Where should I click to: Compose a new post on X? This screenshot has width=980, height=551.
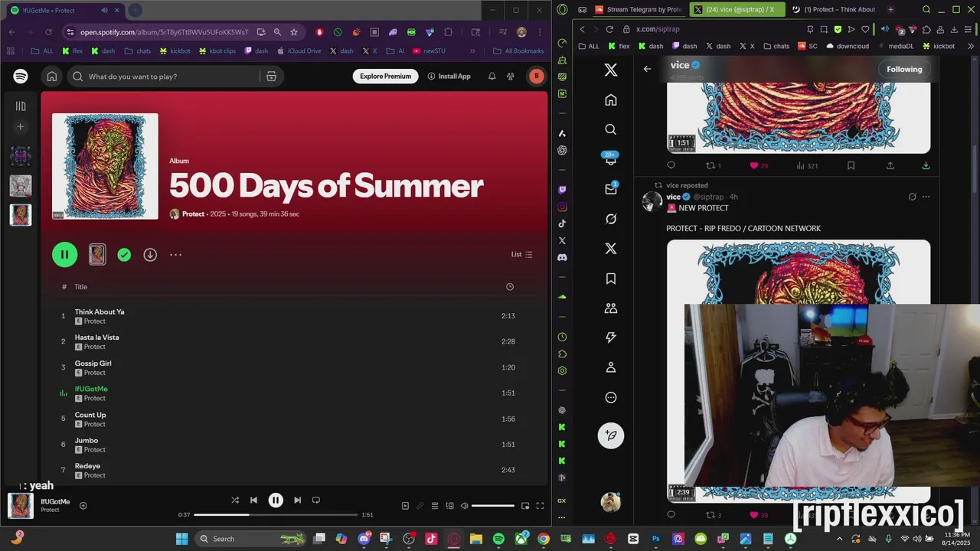[x=611, y=435]
